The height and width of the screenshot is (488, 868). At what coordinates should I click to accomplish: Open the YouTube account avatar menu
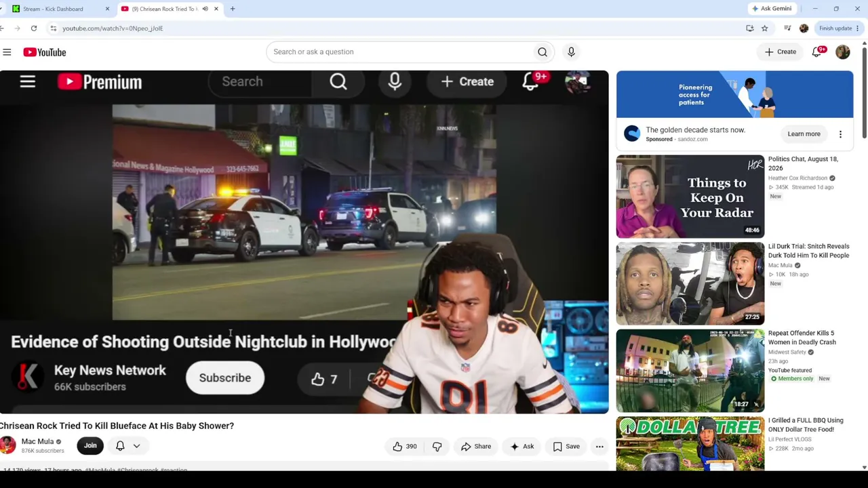(x=843, y=52)
